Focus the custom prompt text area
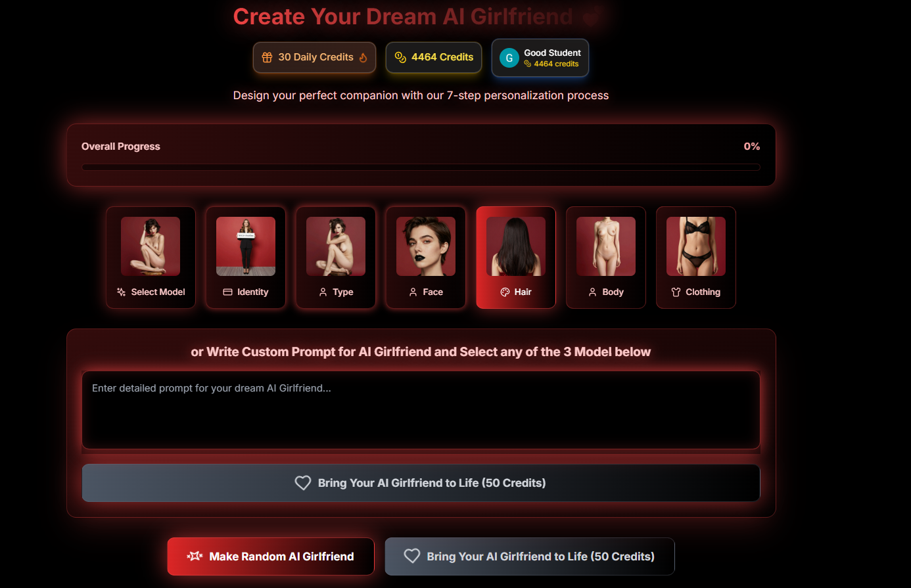Screen dimensions: 911x588 (x=421, y=410)
